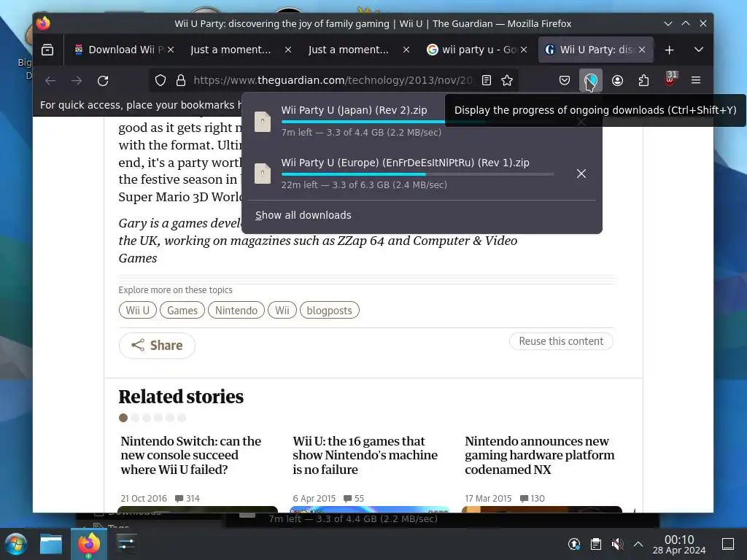Open 314 comments on Switch story
This screenshot has height=560, width=747.
[187, 499]
